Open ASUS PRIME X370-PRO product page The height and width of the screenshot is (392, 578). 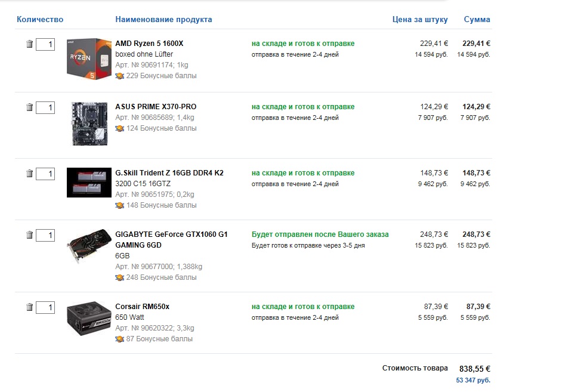[x=156, y=107]
